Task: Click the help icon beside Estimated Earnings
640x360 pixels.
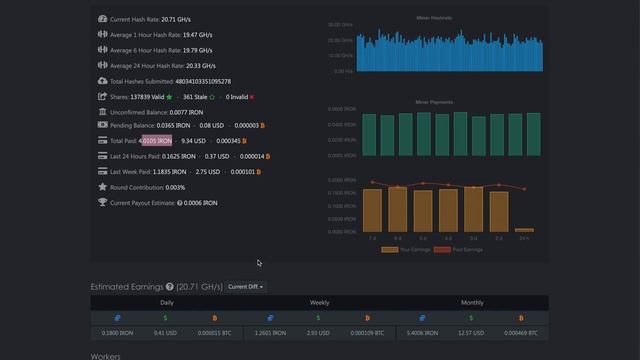Action: coord(170,287)
